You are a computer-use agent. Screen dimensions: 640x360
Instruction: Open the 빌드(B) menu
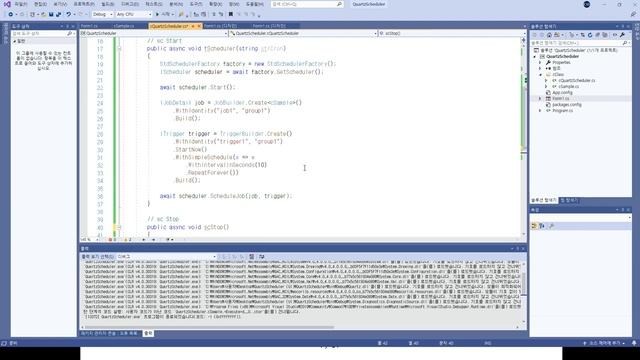pyautogui.click(x=108, y=4)
